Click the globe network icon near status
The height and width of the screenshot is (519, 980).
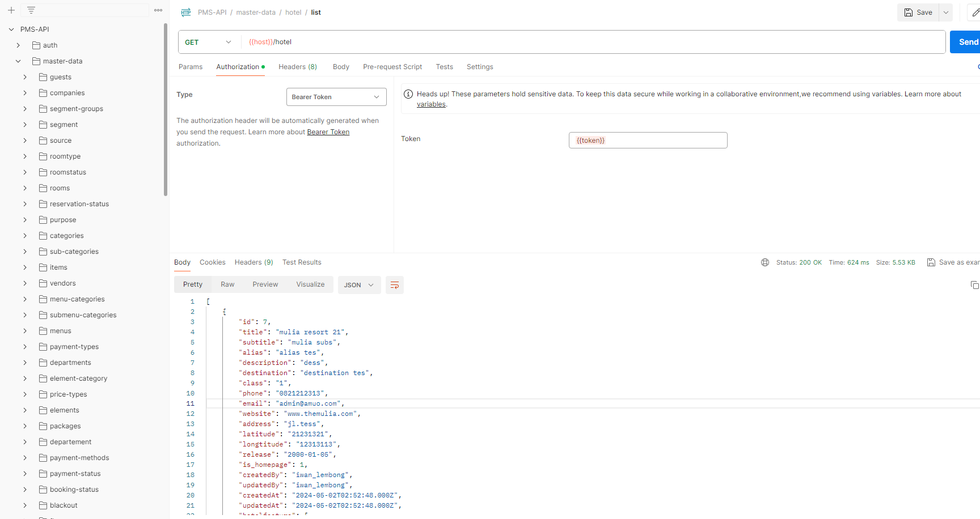click(x=765, y=262)
